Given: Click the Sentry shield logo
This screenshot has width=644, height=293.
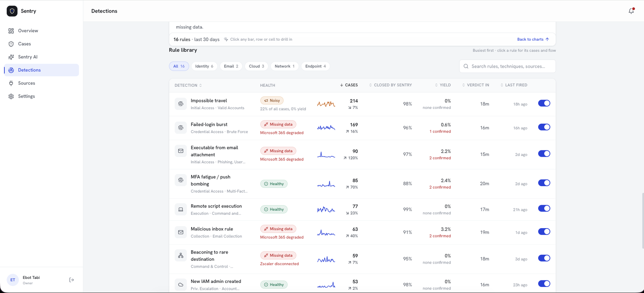Looking at the screenshot, I should tap(12, 11).
